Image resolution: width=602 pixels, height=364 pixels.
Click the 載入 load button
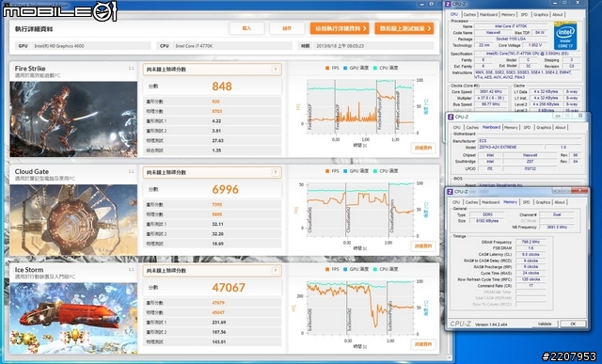(x=246, y=28)
